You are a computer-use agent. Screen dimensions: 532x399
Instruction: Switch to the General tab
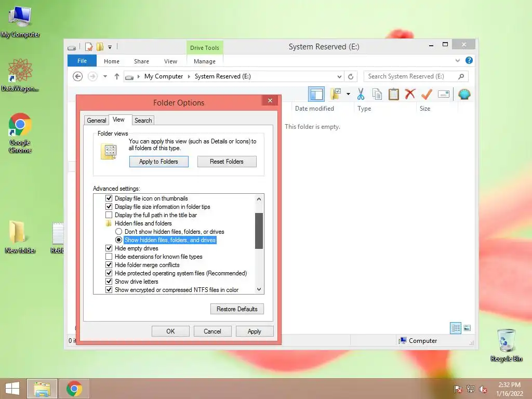96,120
